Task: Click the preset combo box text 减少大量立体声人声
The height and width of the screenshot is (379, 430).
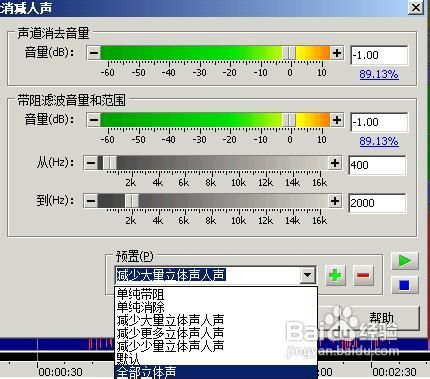Action: point(171,275)
